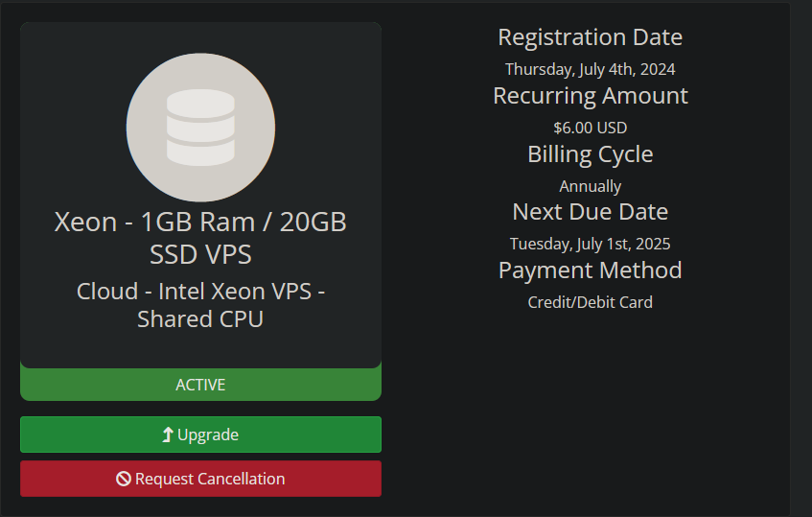
Task: Click the red Request Cancellation button
Action: [x=200, y=479]
